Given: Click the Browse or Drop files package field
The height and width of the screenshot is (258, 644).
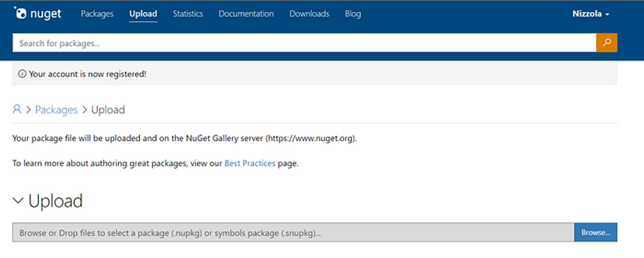Looking at the screenshot, I should (293, 232).
